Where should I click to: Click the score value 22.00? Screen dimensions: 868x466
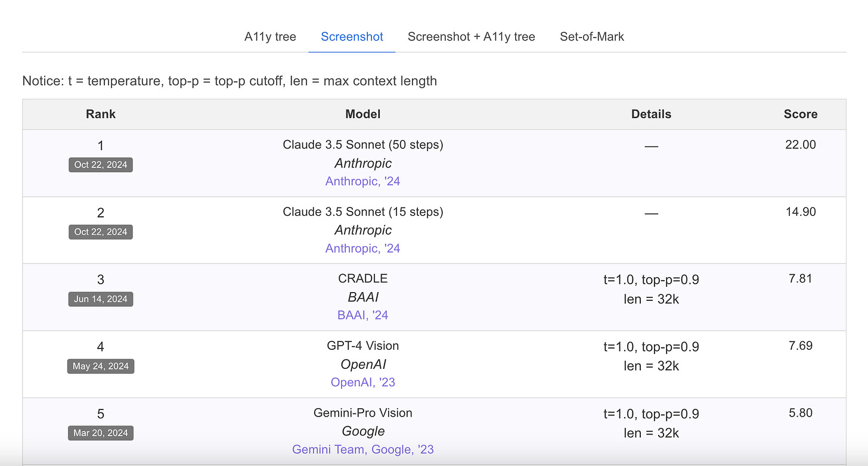[x=801, y=145]
